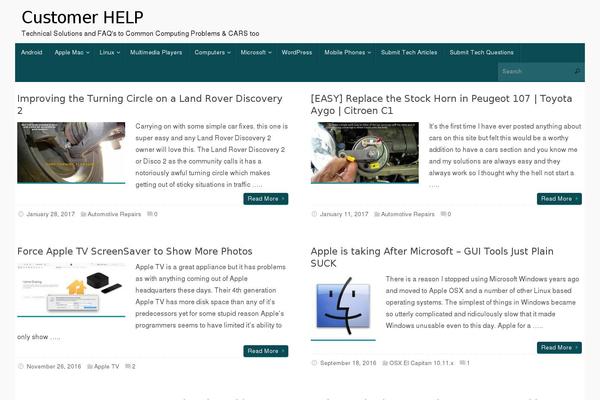Click the January 28, 2017 date
This screenshot has width=600, height=400.
[x=51, y=214]
